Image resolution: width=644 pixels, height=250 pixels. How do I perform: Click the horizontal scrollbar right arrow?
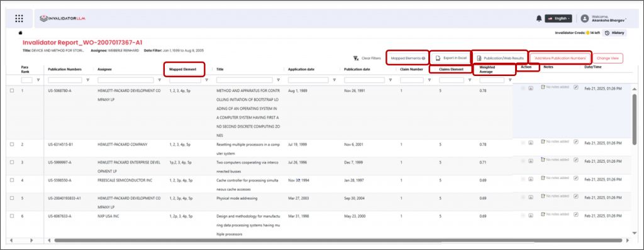(x=627, y=240)
